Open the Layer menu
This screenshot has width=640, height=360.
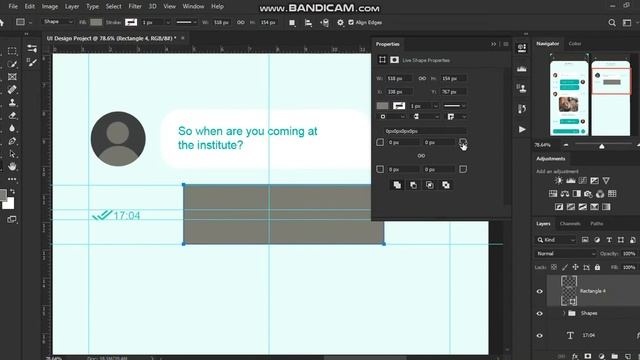click(x=72, y=7)
